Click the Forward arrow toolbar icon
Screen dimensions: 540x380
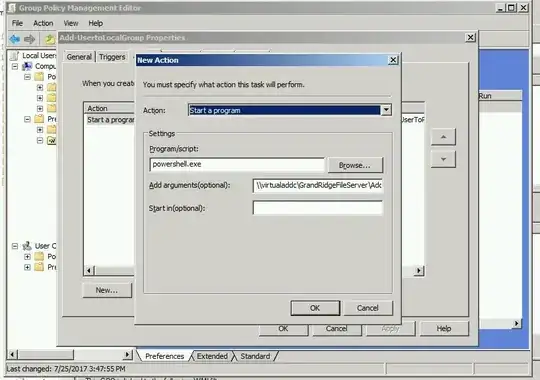[x=30, y=39]
